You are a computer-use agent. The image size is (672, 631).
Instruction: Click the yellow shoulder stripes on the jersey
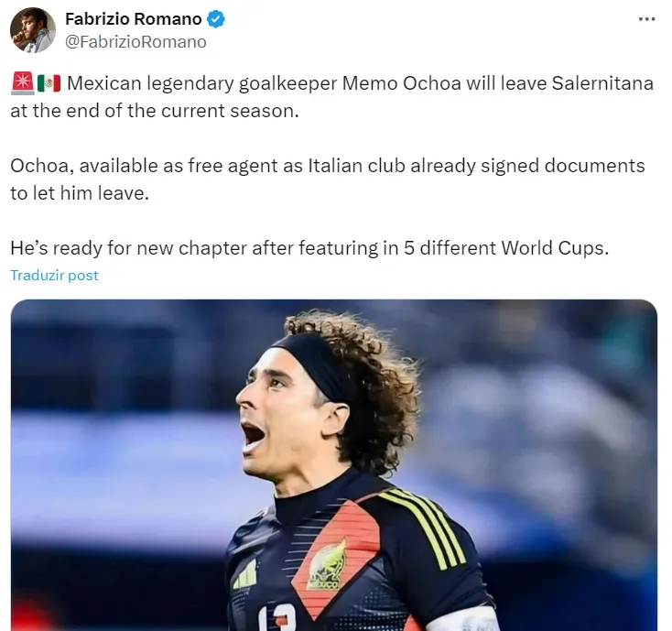(x=423, y=528)
